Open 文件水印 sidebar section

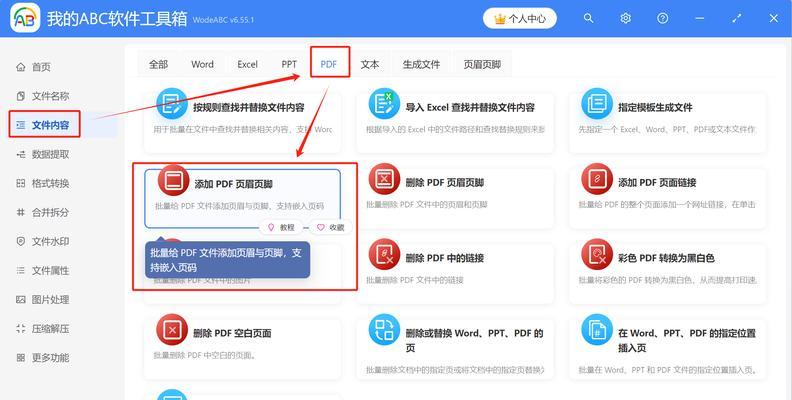(42, 241)
